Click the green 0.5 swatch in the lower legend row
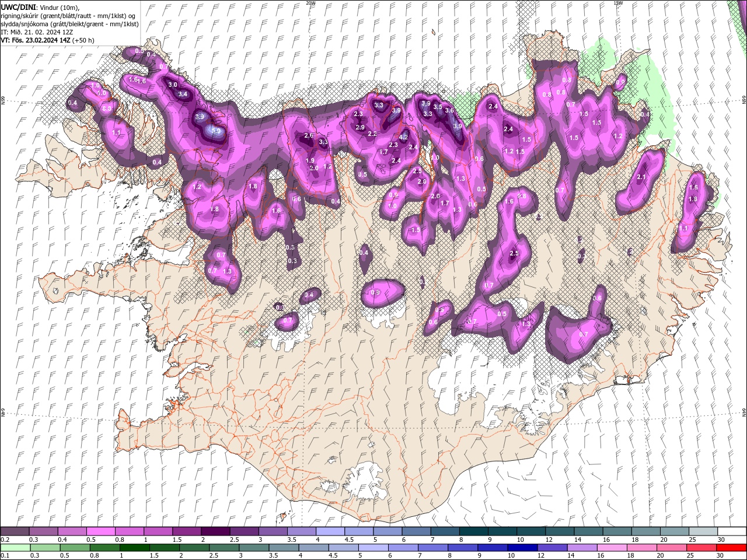The image size is (747, 560). (75, 548)
